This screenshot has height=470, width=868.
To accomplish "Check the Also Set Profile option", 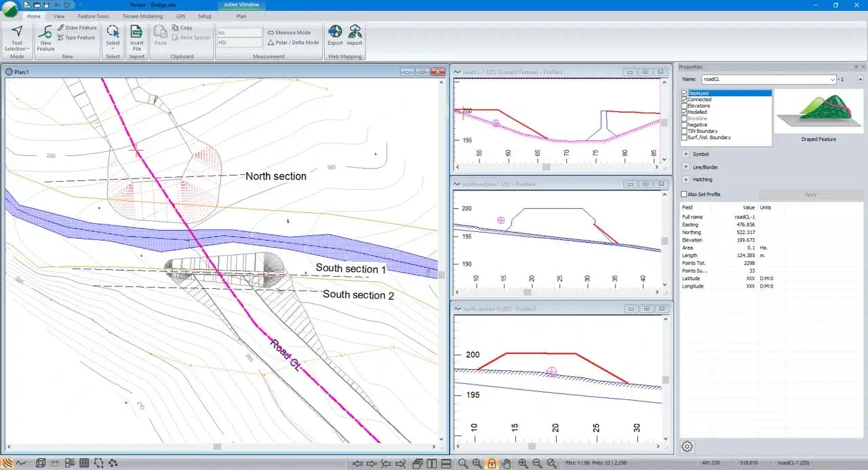I will click(684, 194).
